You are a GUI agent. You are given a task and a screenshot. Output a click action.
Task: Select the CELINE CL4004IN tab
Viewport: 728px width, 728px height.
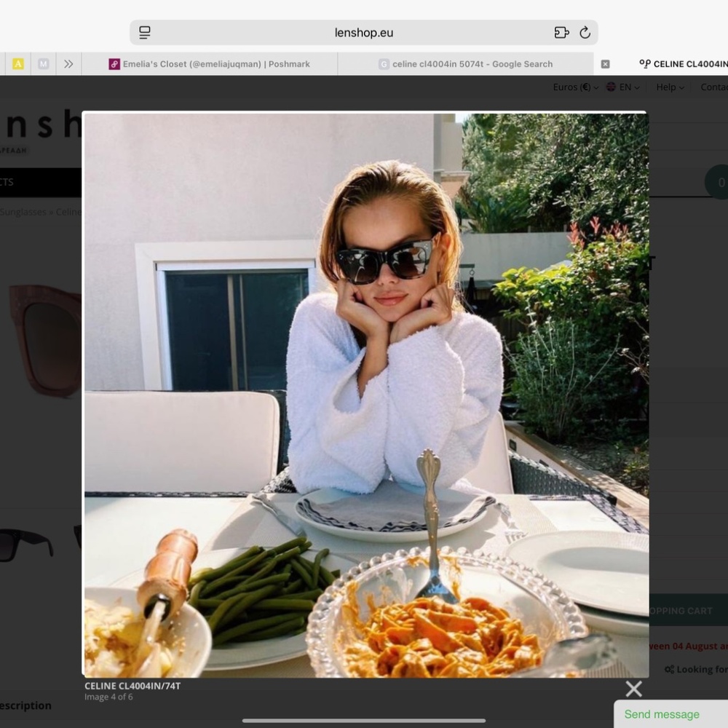[683, 64]
